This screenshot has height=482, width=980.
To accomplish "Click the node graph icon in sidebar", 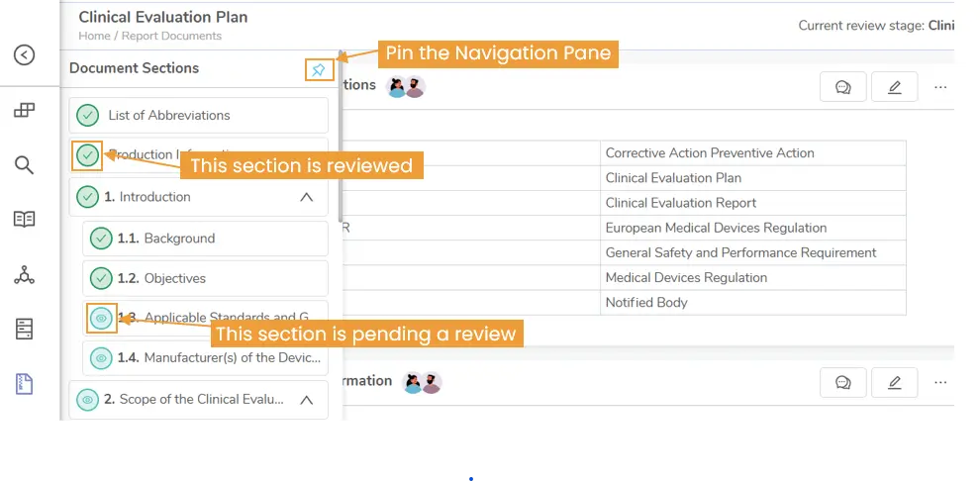I will 25,275.
